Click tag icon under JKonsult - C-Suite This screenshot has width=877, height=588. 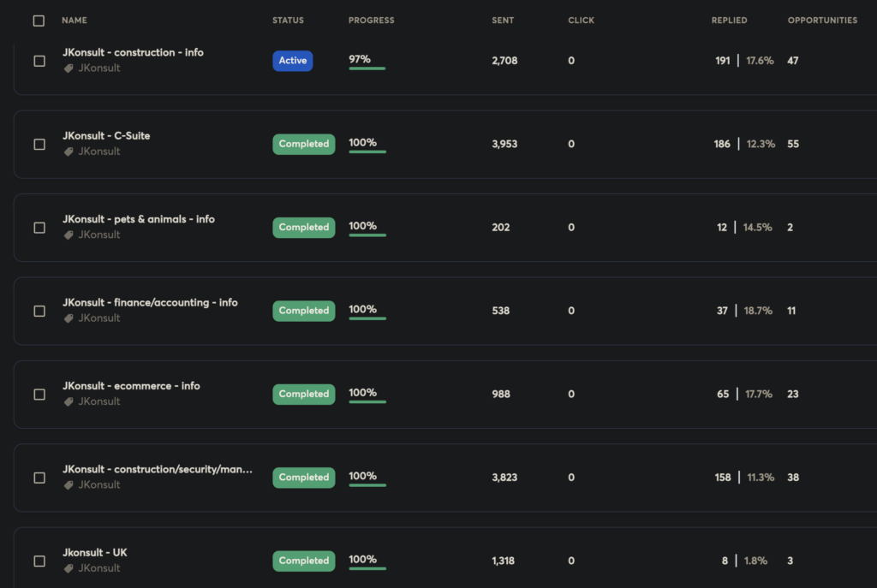tap(69, 151)
